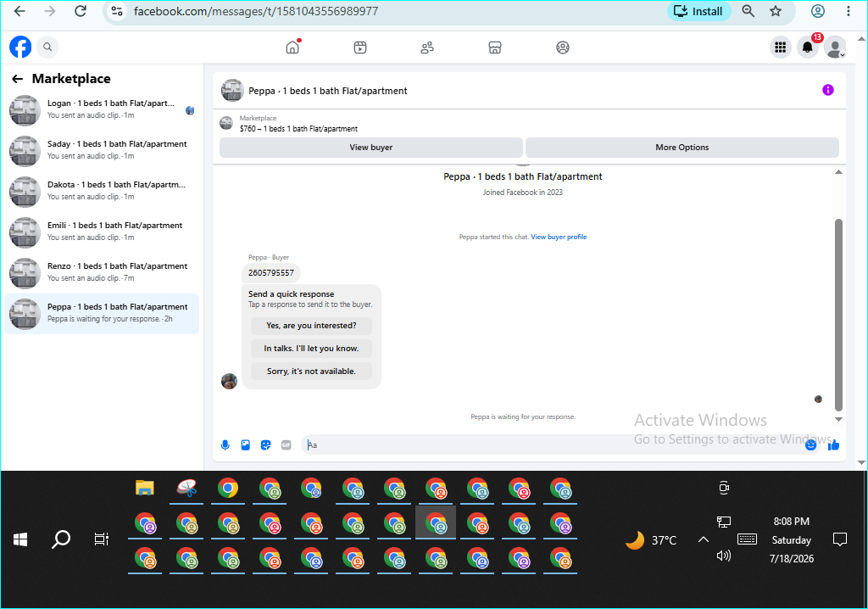Open Chrome three-dot menu
The width and height of the screenshot is (868, 609).
(848, 11)
